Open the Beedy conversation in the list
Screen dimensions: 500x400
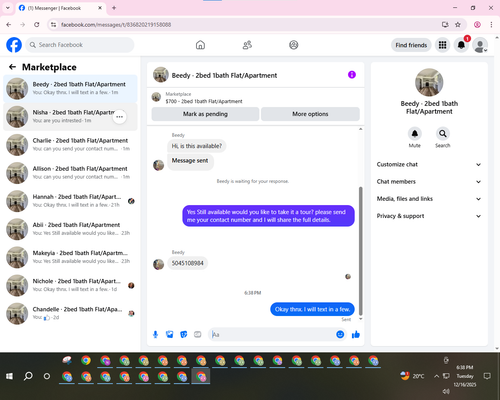point(70,89)
